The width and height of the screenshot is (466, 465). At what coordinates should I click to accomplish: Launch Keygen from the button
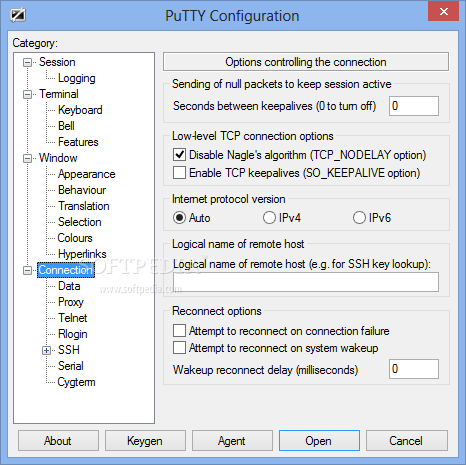click(x=145, y=441)
